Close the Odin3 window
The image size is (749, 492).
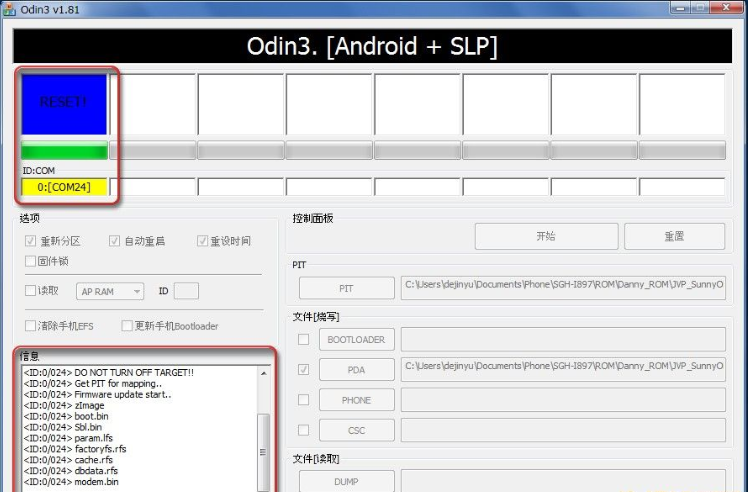point(726,8)
